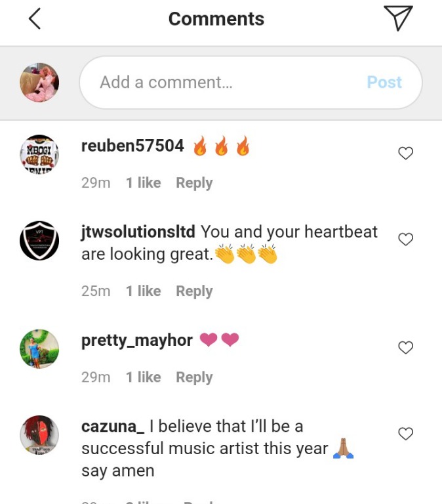Open the username link pretty_mayhor
The height and width of the screenshot is (504, 442).
coord(137,341)
